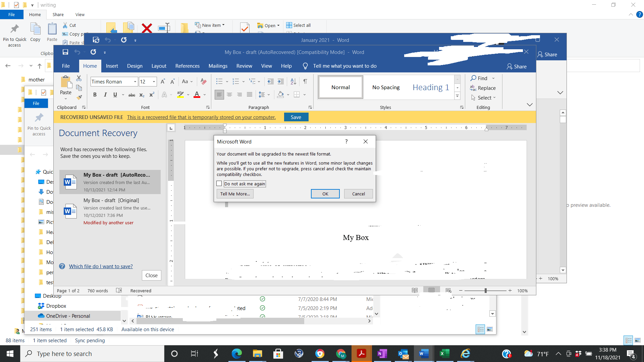Screen dimensions: 644x362
Task: Adjust the zoom slider in status bar
Action: click(x=485, y=291)
